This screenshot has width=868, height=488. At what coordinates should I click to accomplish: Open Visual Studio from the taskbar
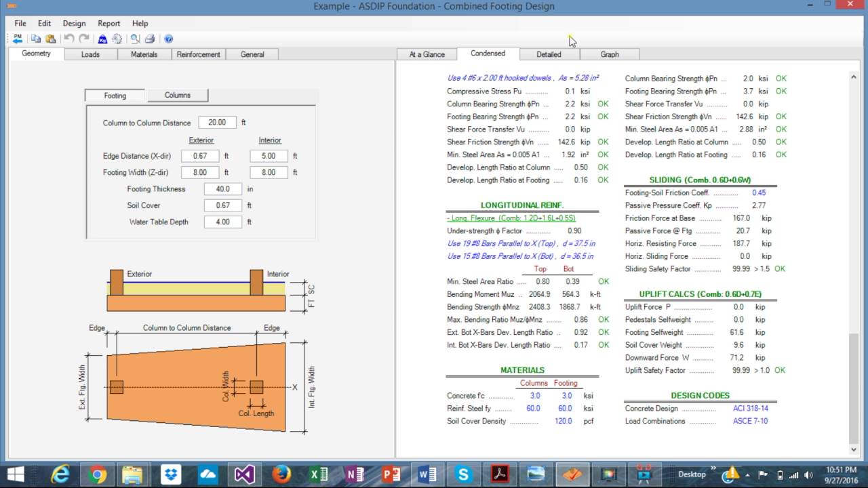244,474
